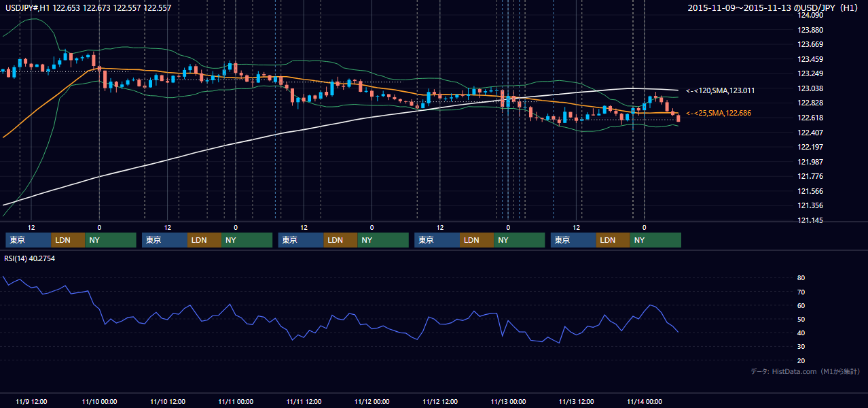Click the 11/10 12:00 time axis label
This screenshot has height=408, width=868.
168,401
